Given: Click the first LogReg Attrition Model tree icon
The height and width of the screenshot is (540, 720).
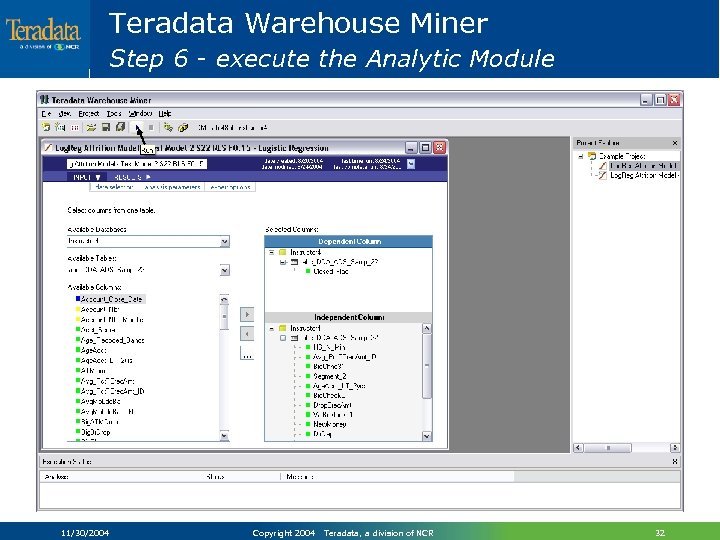Looking at the screenshot, I should [602, 165].
